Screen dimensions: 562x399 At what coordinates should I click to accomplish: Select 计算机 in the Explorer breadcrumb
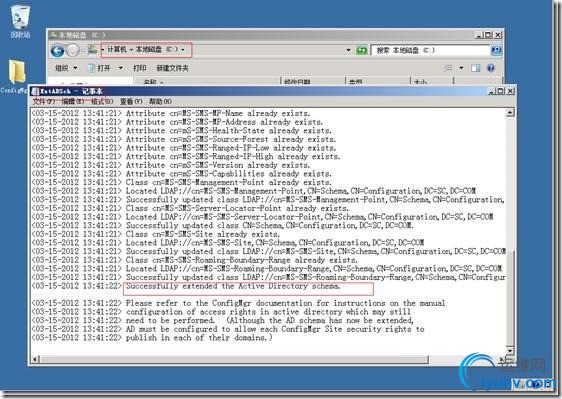pyautogui.click(x=117, y=49)
